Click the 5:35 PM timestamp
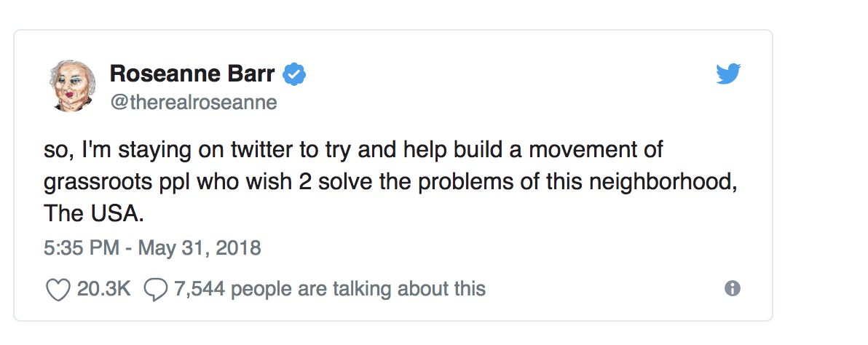 coord(82,247)
